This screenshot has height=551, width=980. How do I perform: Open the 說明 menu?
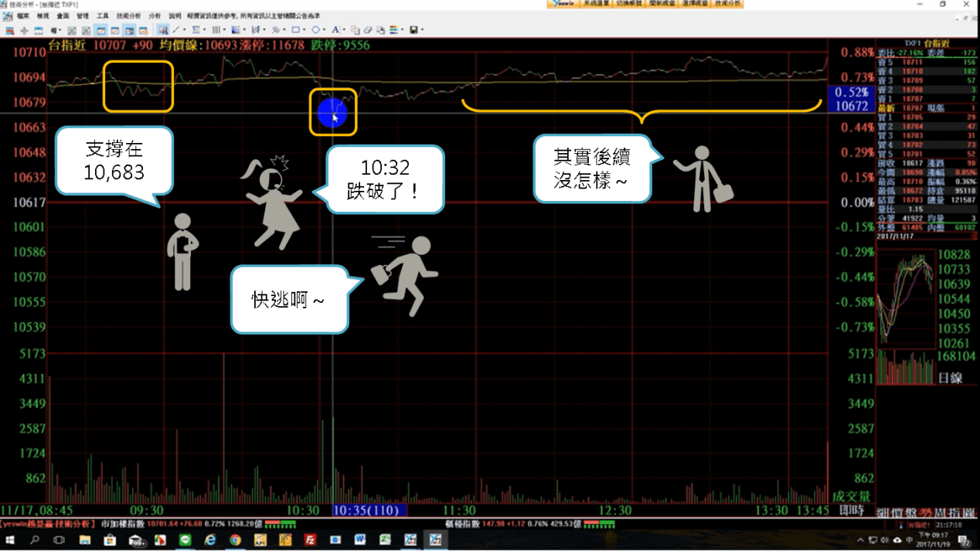pyautogui.click(x=175, y=15)
